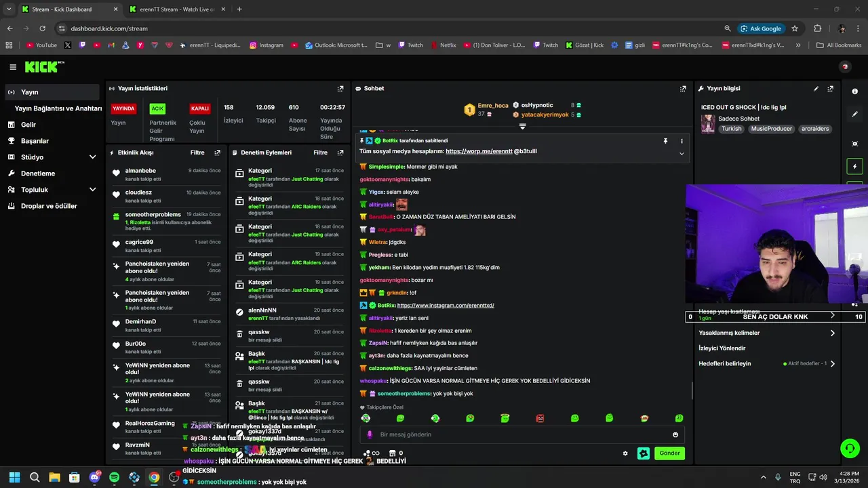Pop out the Yayın İstatistikleri panel

[x=340, y=89]
